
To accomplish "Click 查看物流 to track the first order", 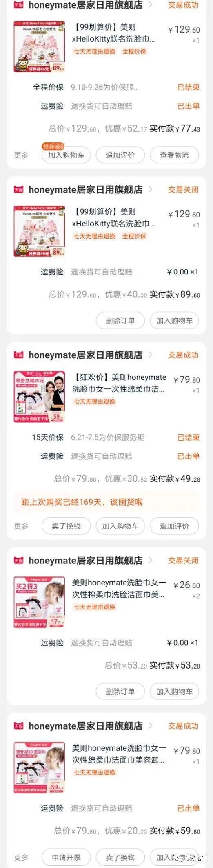I will pos(174,155).
